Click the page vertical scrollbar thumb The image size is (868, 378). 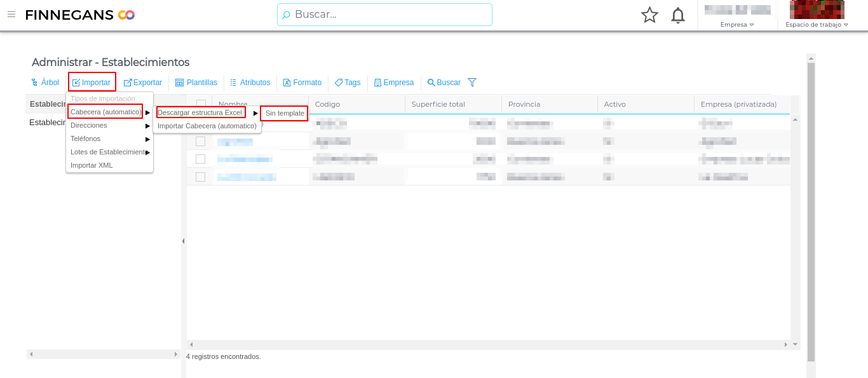coord(811,212)
